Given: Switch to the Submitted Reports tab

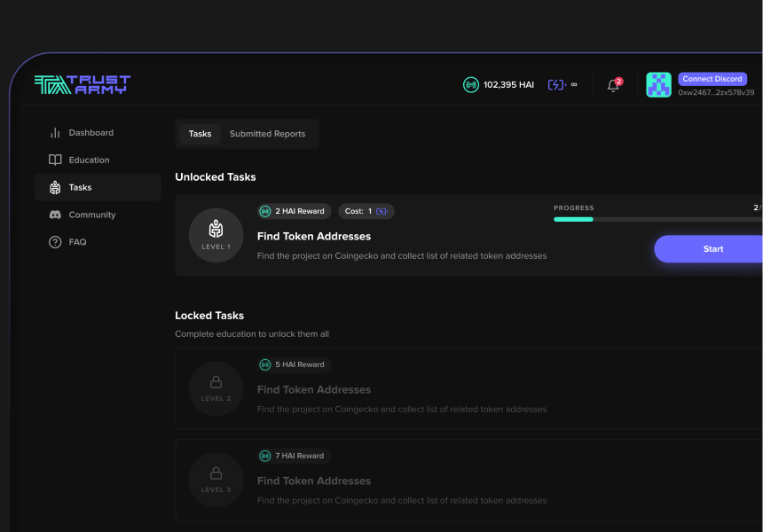Looking at the screenshot, I should point(267,134).
